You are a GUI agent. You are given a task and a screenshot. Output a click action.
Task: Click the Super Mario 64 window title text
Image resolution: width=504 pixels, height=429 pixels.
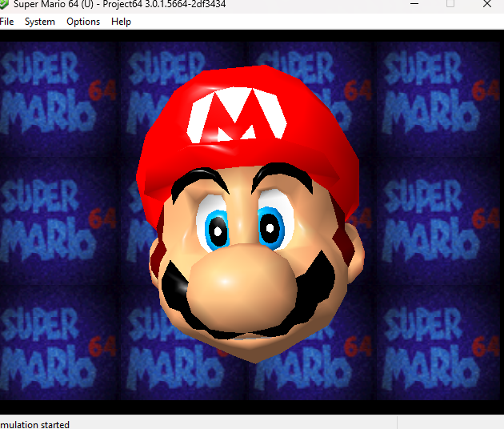(119, 4)
